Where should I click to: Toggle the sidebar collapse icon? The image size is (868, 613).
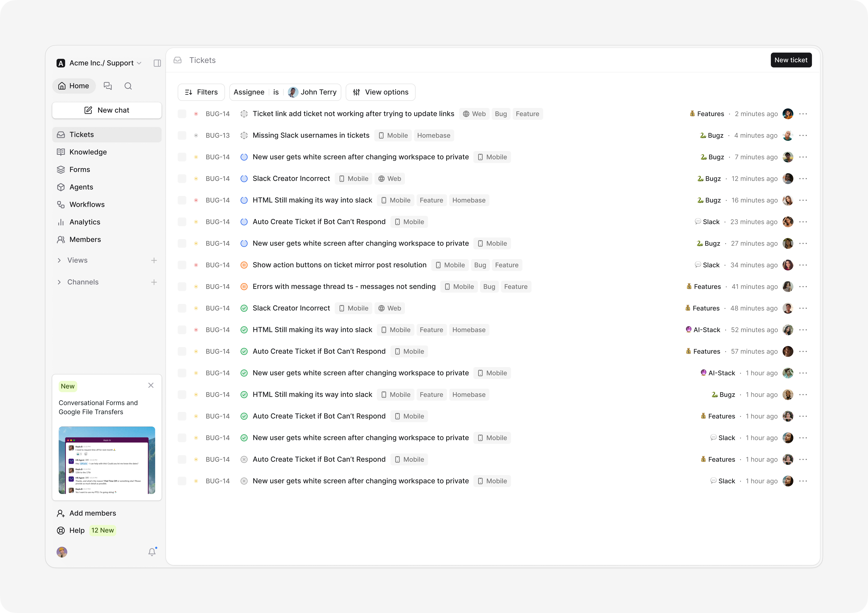(x=157, y=63)
